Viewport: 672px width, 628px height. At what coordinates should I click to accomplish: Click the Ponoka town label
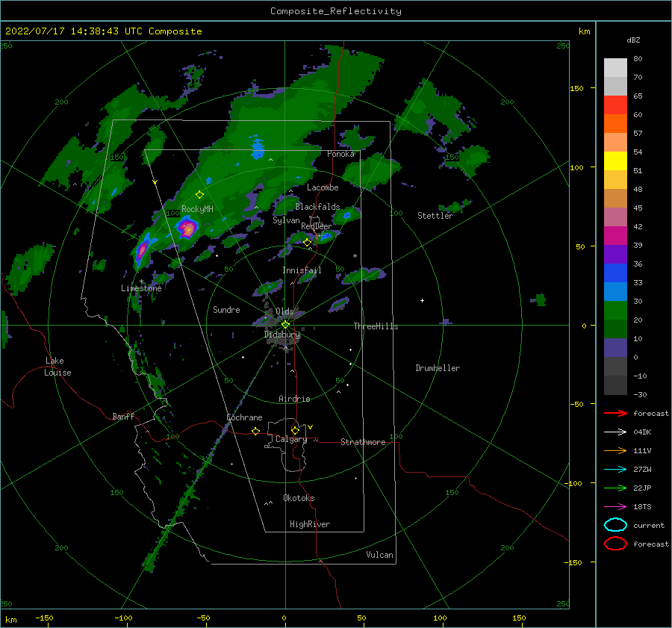340,154
